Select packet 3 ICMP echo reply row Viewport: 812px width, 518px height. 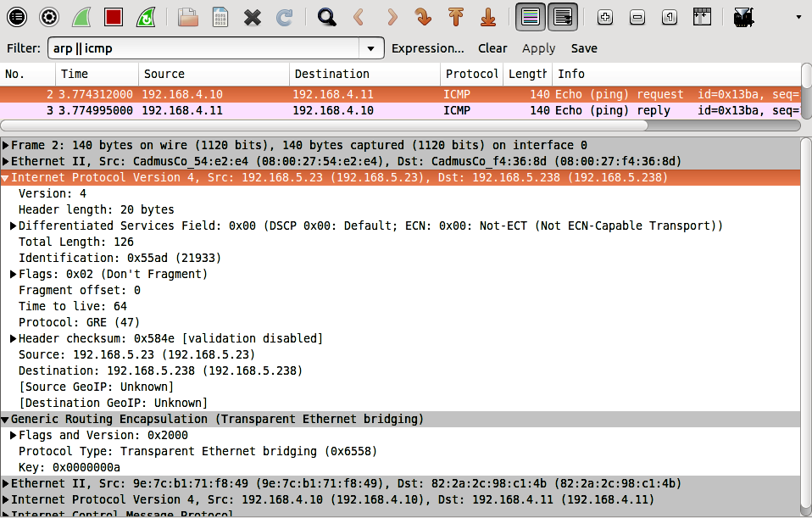[400, 110]
